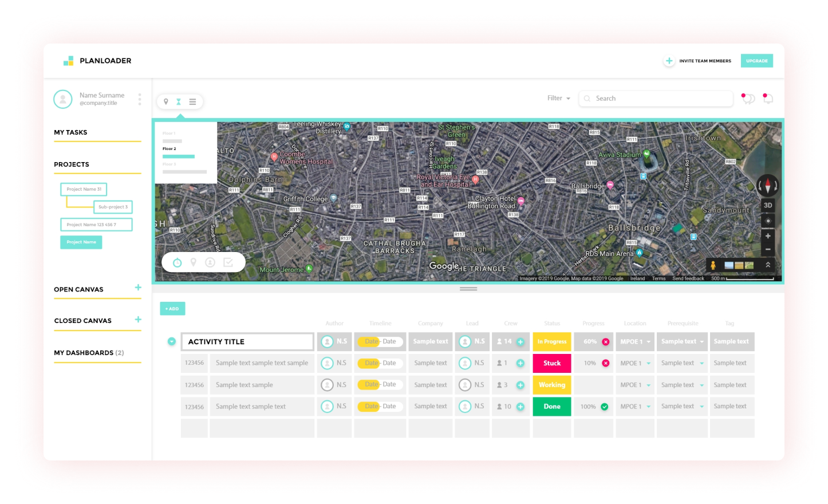Click the Activity Title text field
Viewport: 828px width, 504px height.
pos(247,342)
